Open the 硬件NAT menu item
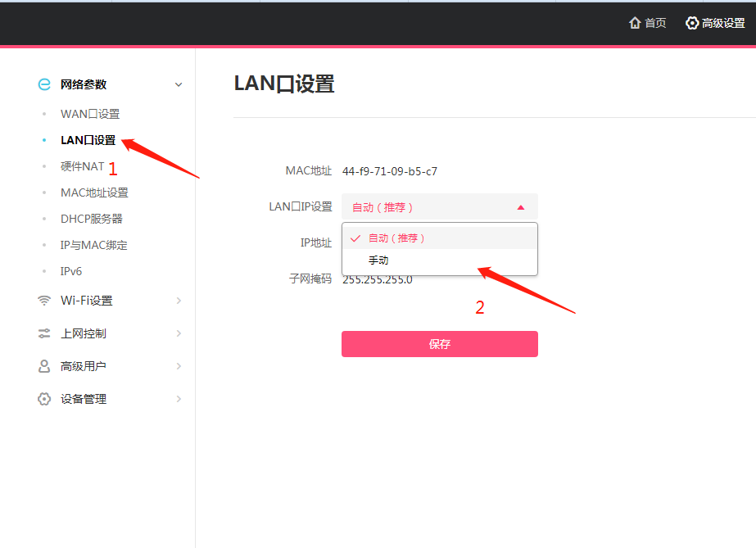The image size is (756, 548). [x=83, y=167]
